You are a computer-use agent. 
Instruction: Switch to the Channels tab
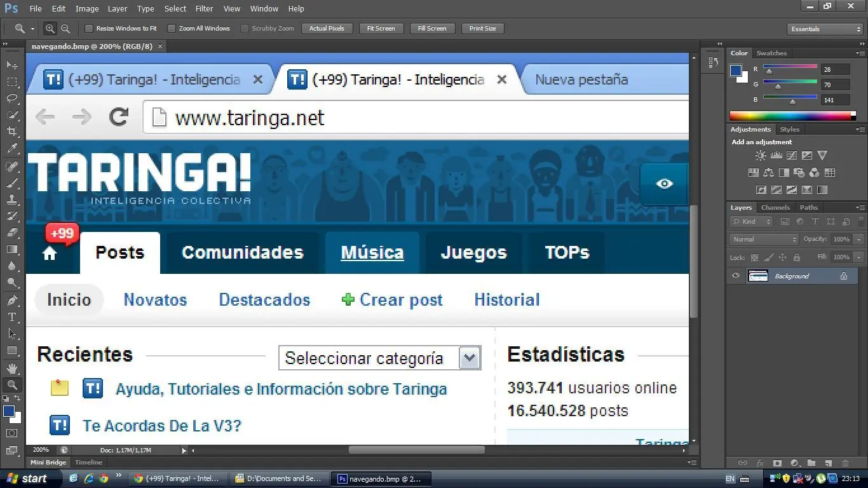[775, 208]
